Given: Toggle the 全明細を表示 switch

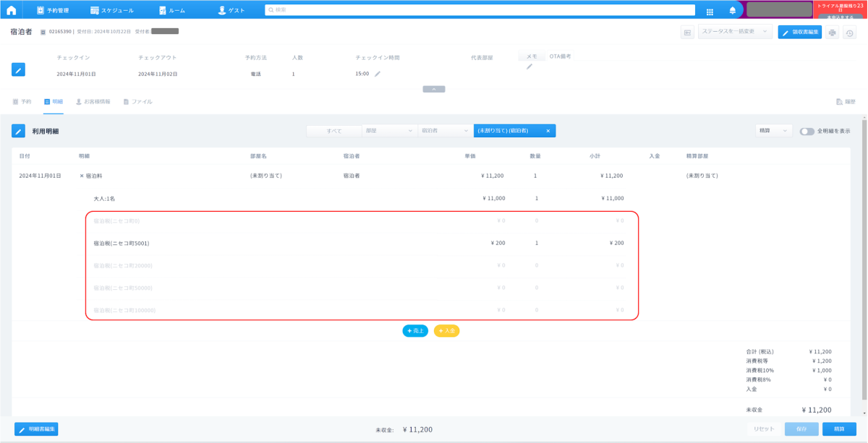Looking at the screenshot, I should pyautogui.click(x=807, y=132).
